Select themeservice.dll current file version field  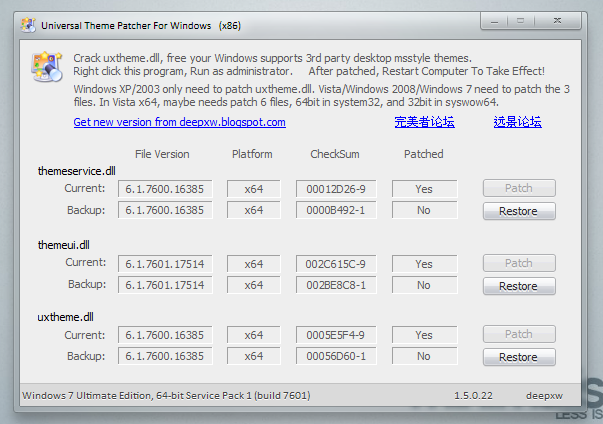click(165, 189)
